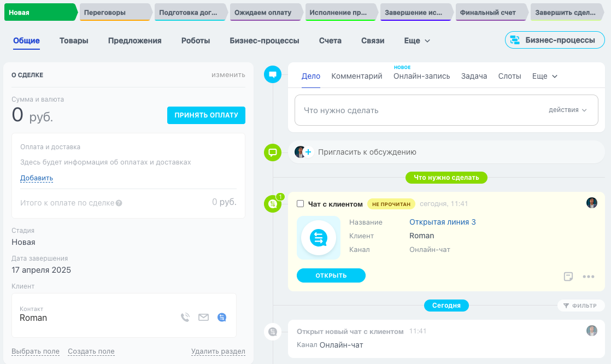Click the Создать поле link
The width and height of the screenshot is (611, 364).
91,351
